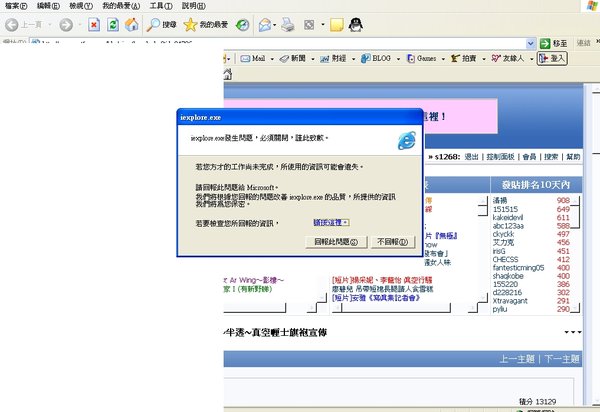
Task: Click the 會員 members link
Action: point(529,157)
